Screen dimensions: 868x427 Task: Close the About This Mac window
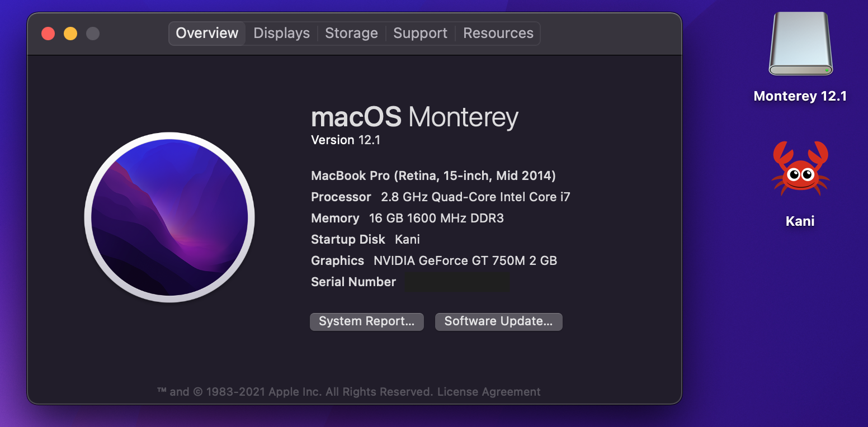48,34
